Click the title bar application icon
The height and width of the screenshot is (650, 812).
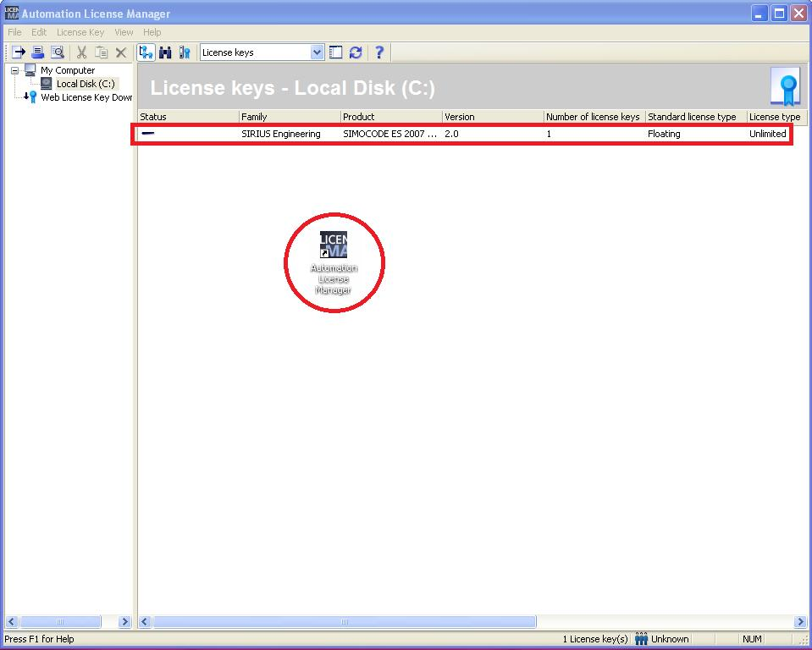pos(11,13)
